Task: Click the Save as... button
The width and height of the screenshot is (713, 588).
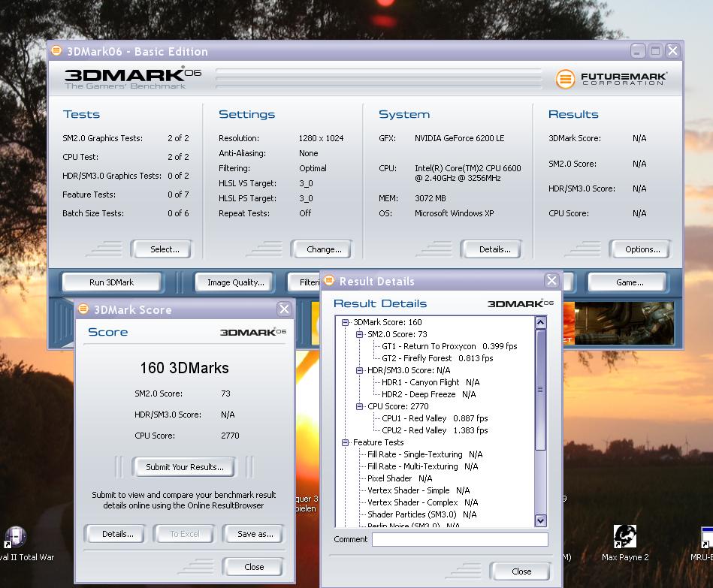Action: 253,534
